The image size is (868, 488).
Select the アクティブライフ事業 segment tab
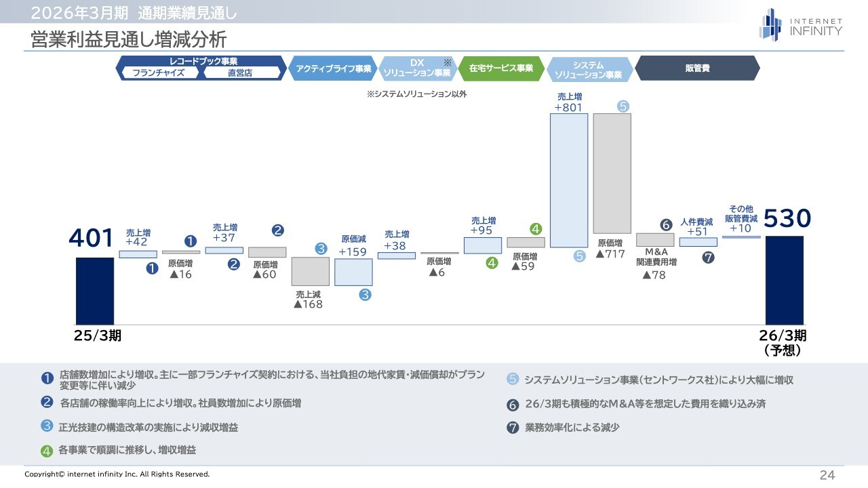(333, 68)
